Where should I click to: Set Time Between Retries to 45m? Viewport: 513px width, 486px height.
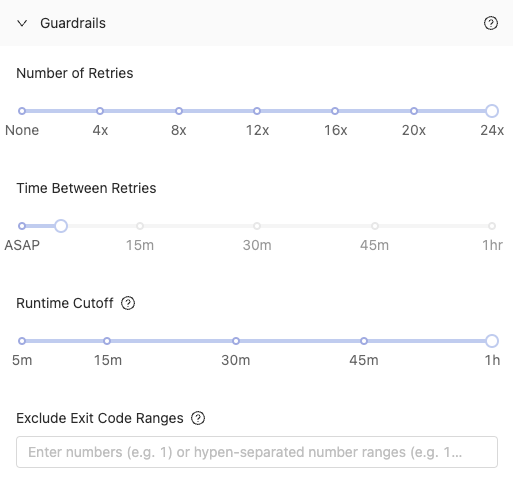(375, 226)
